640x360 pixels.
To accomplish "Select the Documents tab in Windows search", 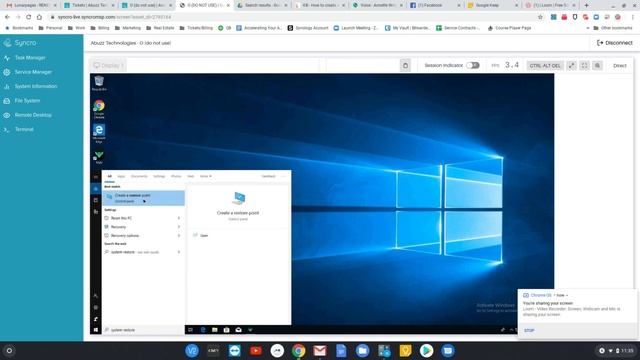I will click(x=139, y=176).
